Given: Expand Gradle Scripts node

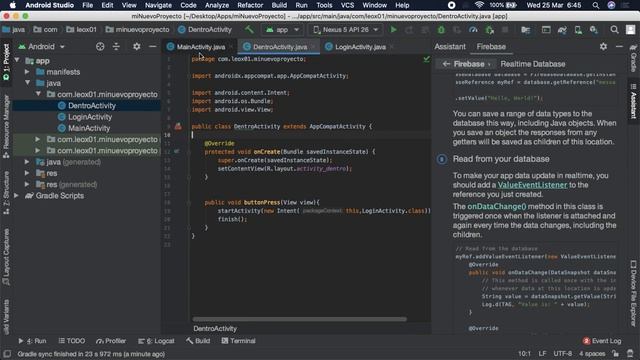Looking at the screenshot, I should pos(17,196).
